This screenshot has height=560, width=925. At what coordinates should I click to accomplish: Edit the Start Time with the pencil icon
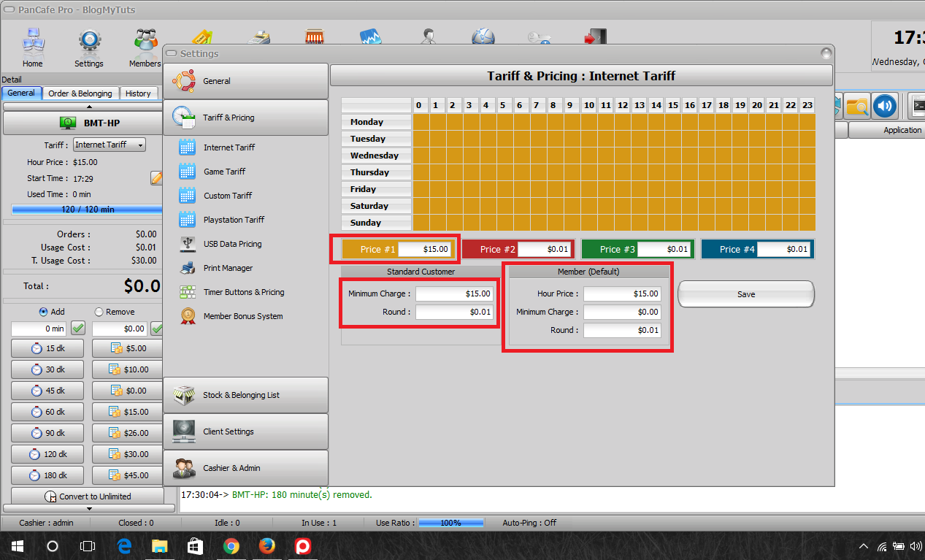pyautogui.click(x=156, y=177)
